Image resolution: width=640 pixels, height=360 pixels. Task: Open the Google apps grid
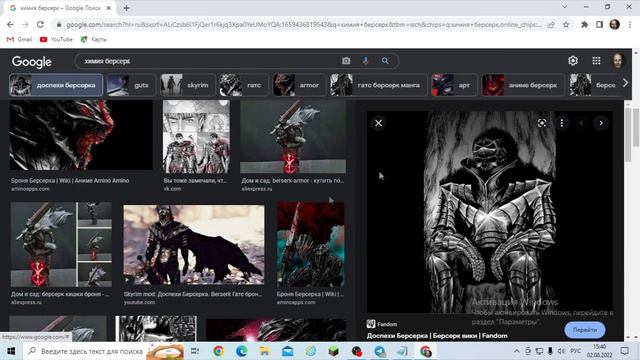tap(596, 61)
